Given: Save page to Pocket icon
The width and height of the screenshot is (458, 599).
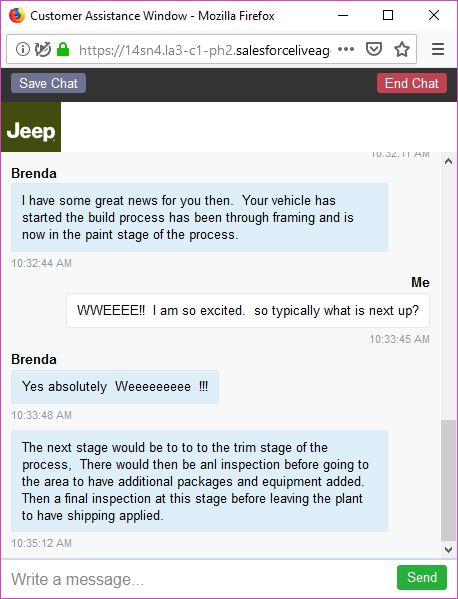Looking at the screenshot, I should click(x=374, y=49).
